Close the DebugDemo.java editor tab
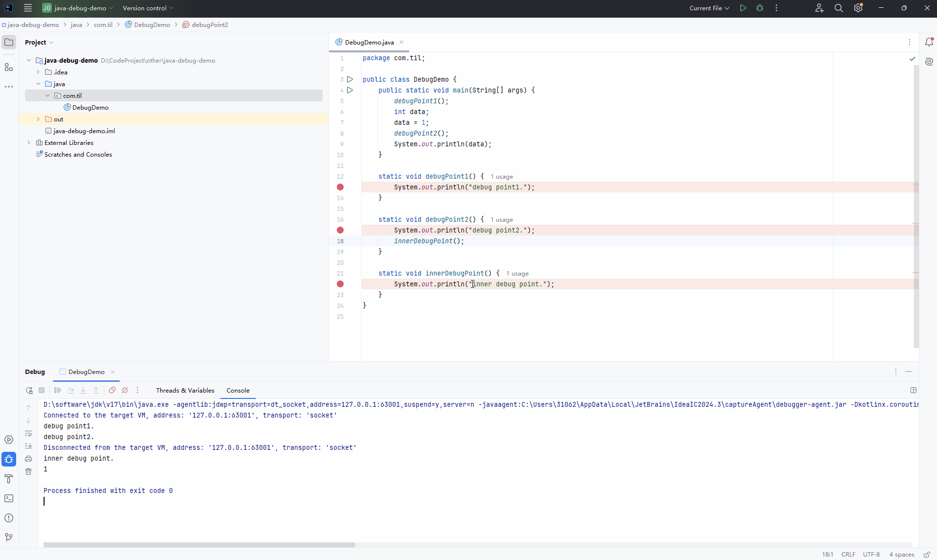This screenshot has width=937, height=560. pyautogui.click(x=401, y=42)
